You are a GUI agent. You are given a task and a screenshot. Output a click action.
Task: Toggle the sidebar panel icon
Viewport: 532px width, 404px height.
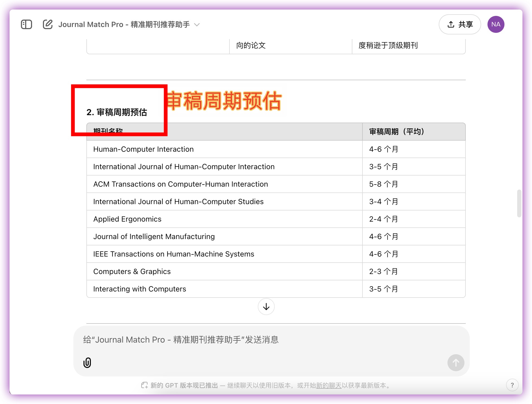26,24
